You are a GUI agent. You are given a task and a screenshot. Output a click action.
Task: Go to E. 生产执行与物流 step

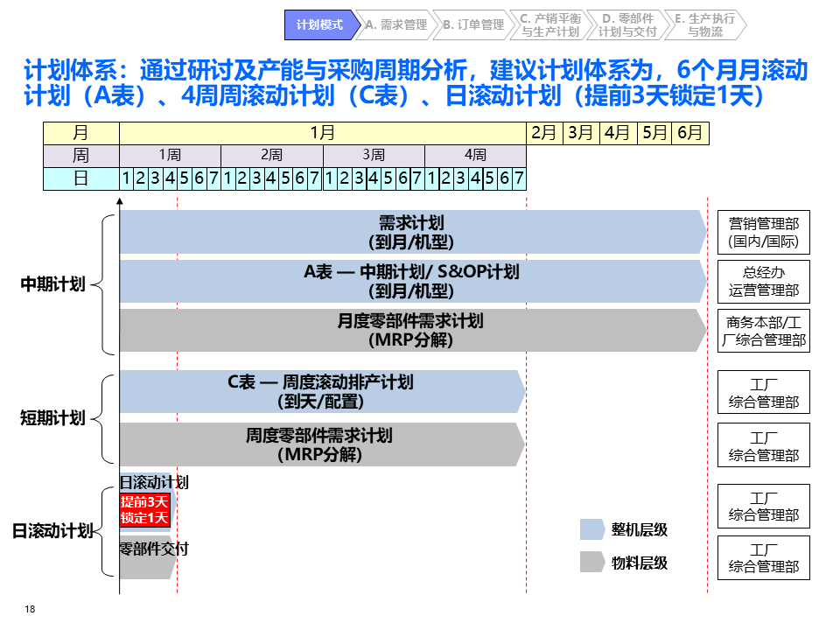click(x=705, y=24)
